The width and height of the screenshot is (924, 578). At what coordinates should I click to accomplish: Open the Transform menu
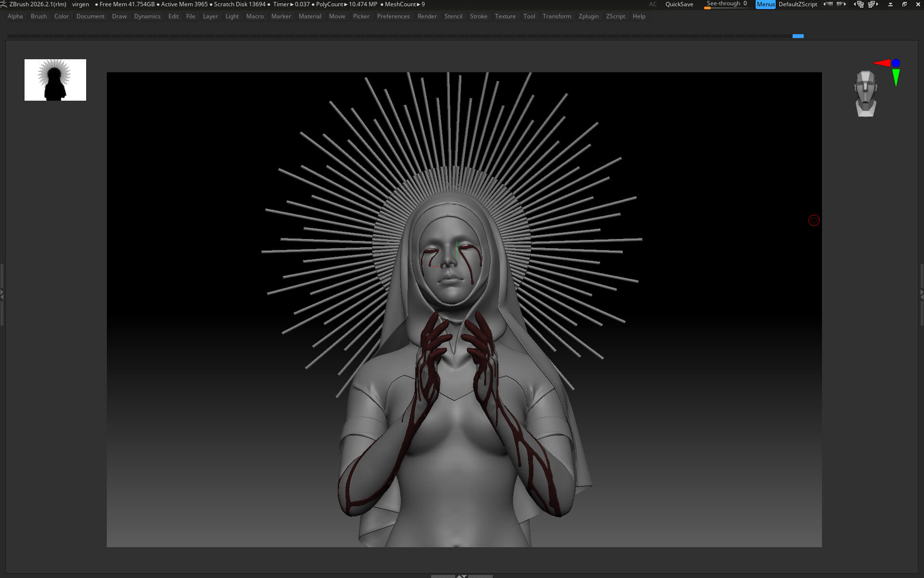(x=557, y=16)
